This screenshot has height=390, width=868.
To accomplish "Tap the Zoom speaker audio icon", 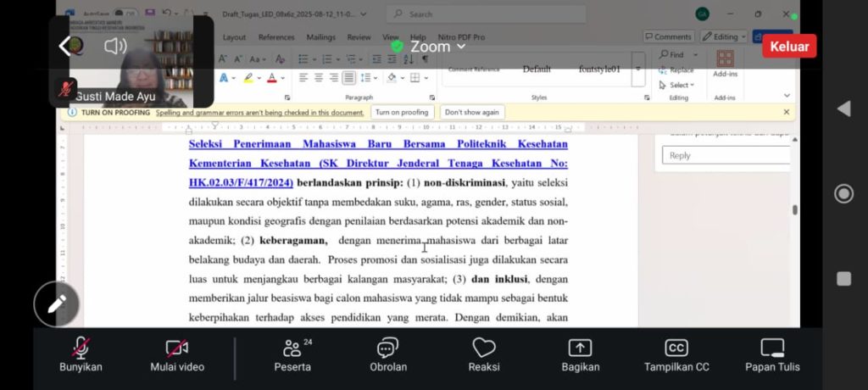I will coord(115,46).
